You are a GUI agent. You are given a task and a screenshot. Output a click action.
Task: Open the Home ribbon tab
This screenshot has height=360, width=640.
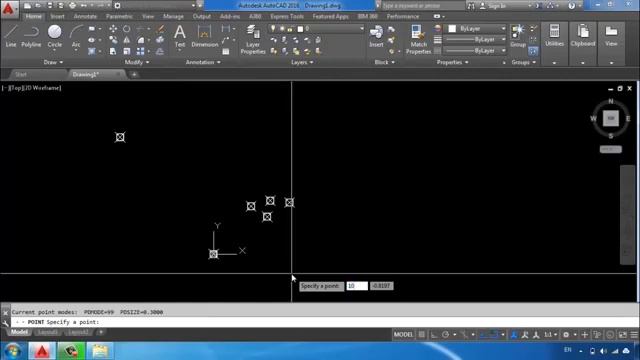[x=33, y=16]
